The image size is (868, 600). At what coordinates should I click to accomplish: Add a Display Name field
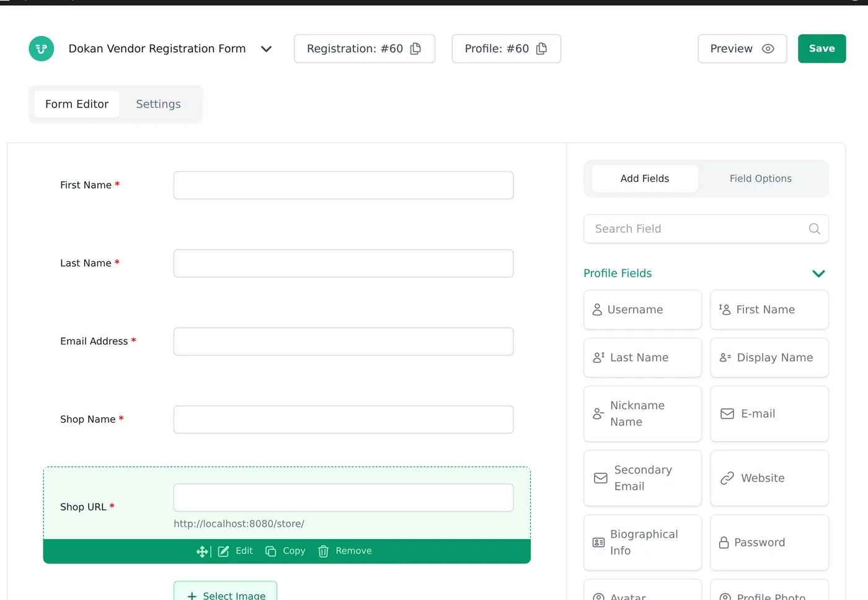tap(769, 358)
